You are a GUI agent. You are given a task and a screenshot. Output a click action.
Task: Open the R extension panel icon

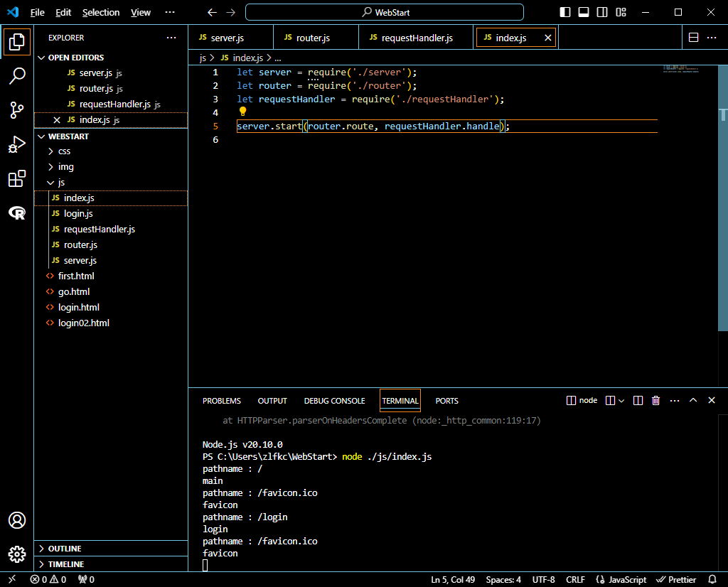pos(17,213)
